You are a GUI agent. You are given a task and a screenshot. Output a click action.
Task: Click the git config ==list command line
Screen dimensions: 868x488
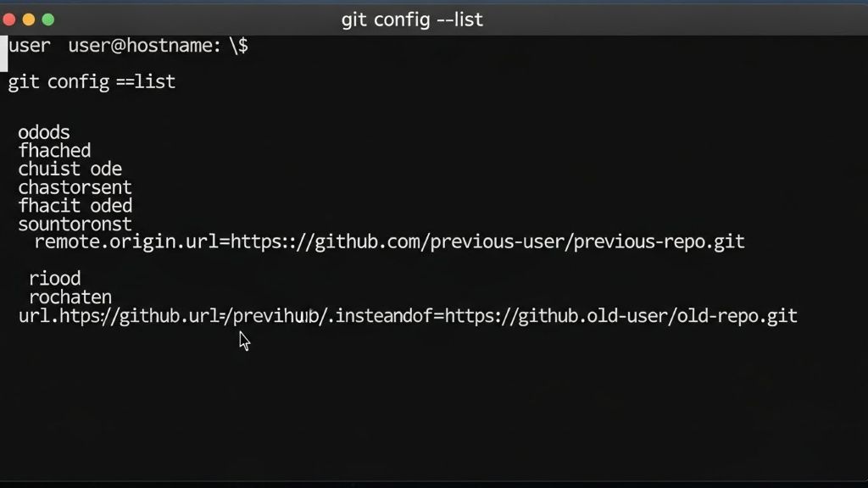coord(91,82)
